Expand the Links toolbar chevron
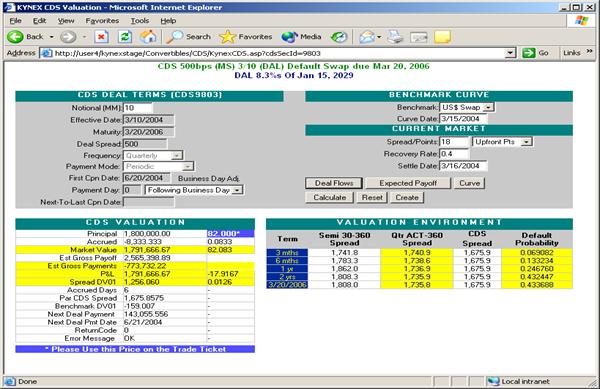 coord(589,51)
